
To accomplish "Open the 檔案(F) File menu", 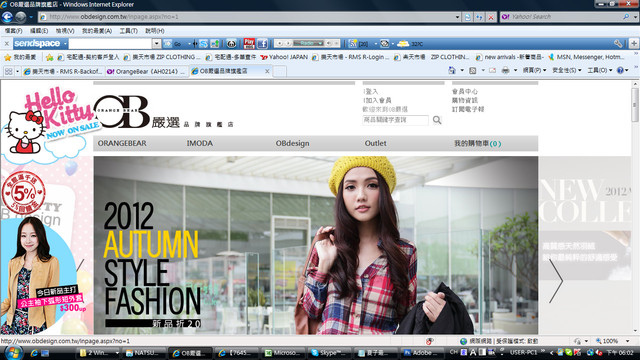I will (13, 31).
